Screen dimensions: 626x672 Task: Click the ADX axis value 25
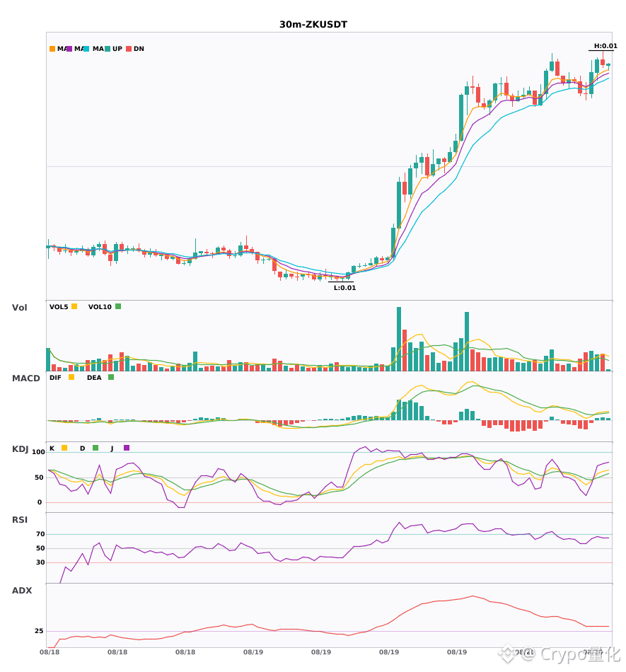pyautogui.click(x=39, y=631)
